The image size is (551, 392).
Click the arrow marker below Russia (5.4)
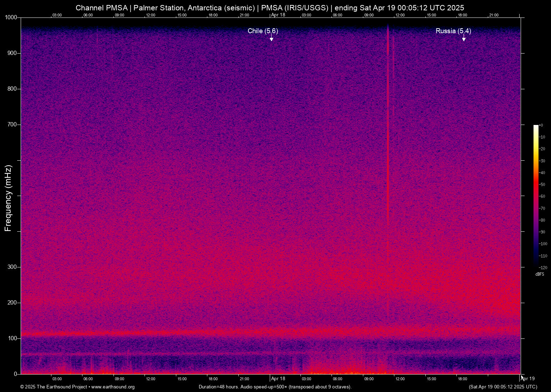[x=464, y=39]
